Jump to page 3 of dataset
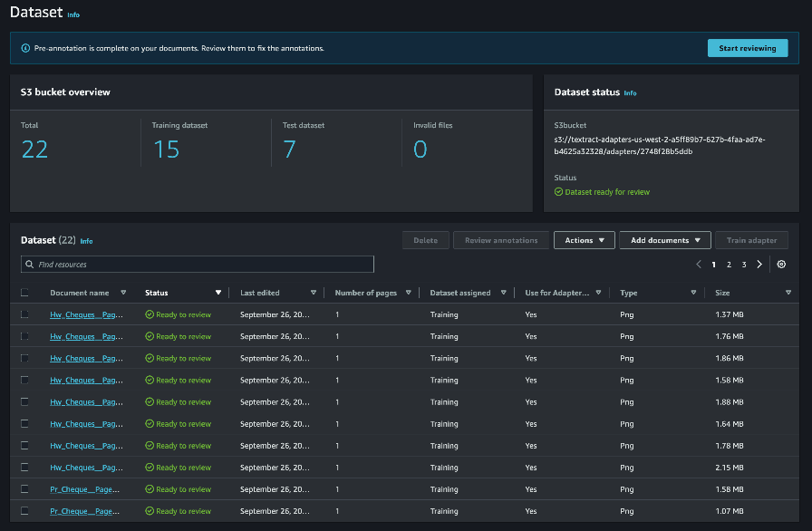812x531 pixels. pyautogui.click(x=744, y=265)
